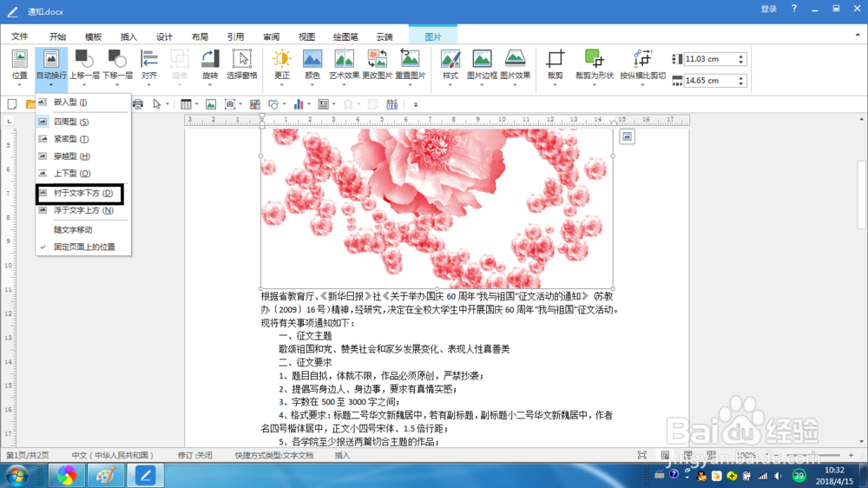The image size is (868, 488).
Task: Click the word count abc123 icon
Action: tap(392, 104)
